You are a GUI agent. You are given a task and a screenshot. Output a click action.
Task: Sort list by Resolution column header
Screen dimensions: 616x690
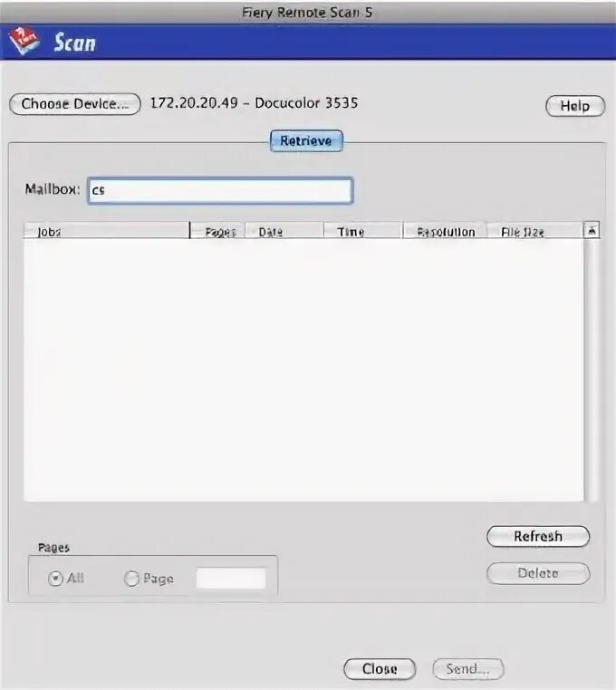pos(445,231)
